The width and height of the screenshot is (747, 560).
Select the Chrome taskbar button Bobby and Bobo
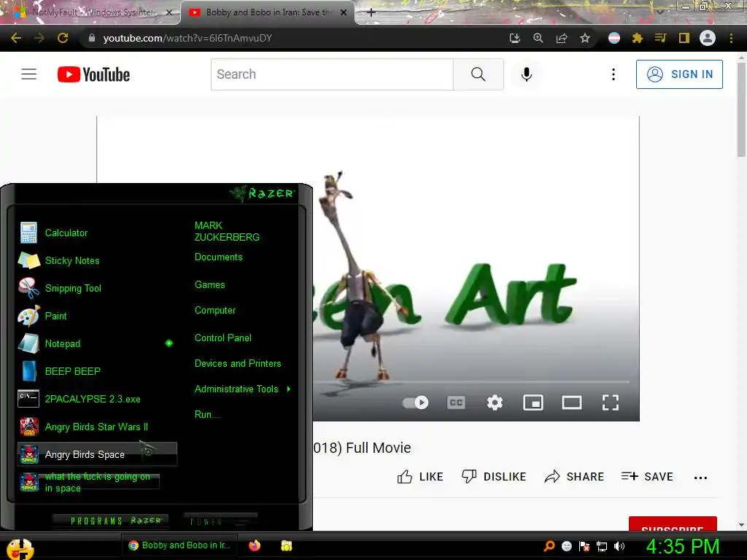pos(180,545)
